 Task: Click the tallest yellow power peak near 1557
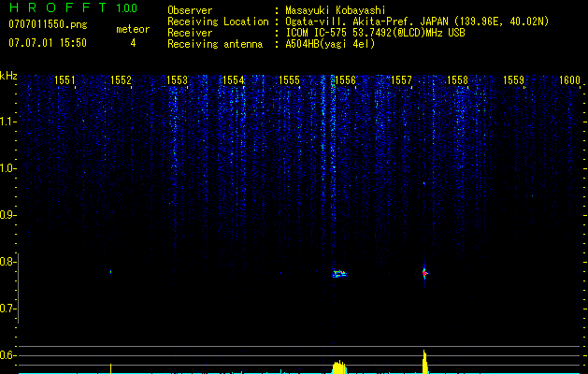pyautogui.click(x=424, y=362)
